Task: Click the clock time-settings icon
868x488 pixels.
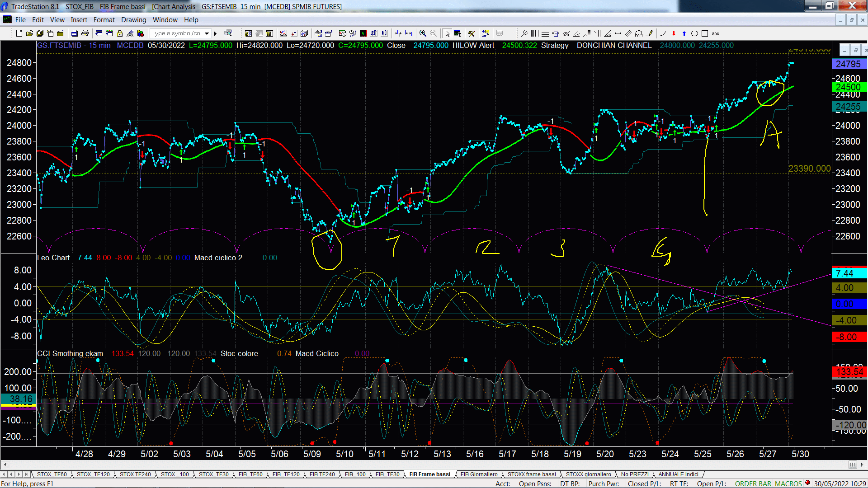Action: pyautogui.click(x=342, y=33)
